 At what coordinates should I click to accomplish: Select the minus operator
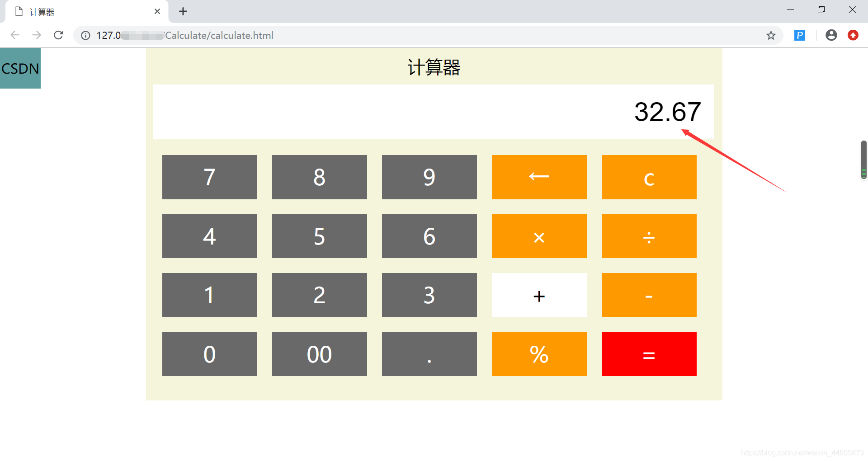click(x=649, y=295)
